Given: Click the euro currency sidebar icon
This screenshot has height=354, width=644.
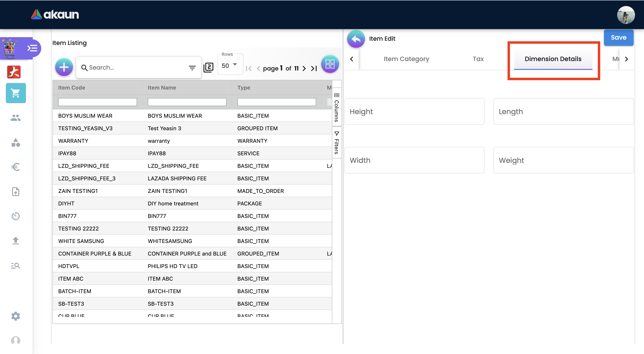Looking at the screenshot, I should point(16,167).
